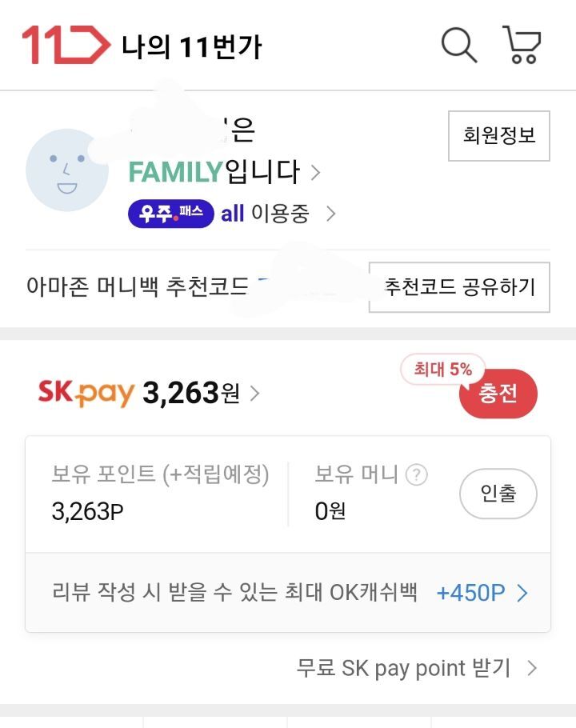
Task: Open the search magnifier icon
Action: click(x=459, y=45)
